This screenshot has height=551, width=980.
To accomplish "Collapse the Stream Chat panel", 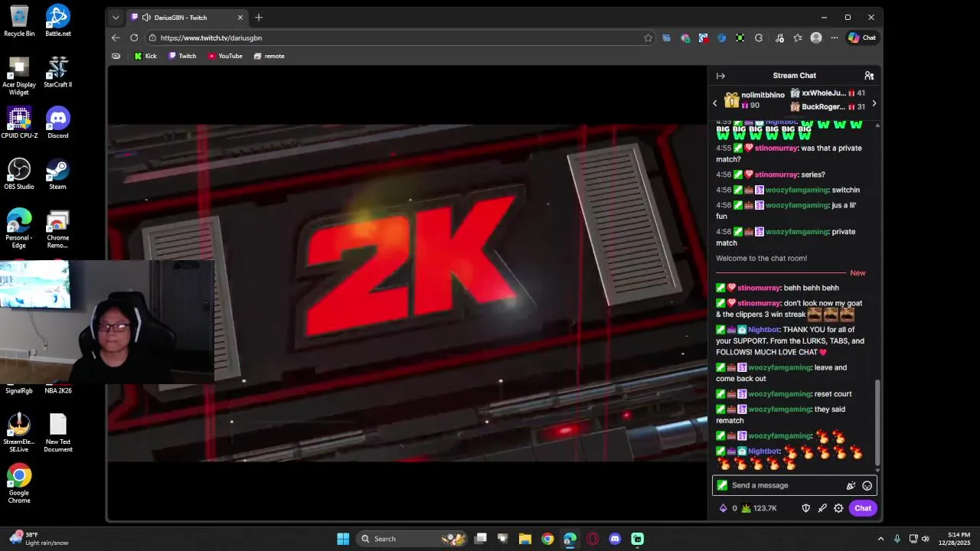I will (720, 76).
